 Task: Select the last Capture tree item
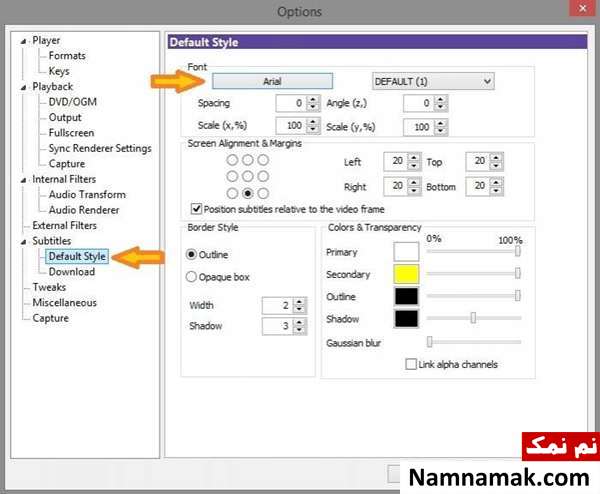51,318
